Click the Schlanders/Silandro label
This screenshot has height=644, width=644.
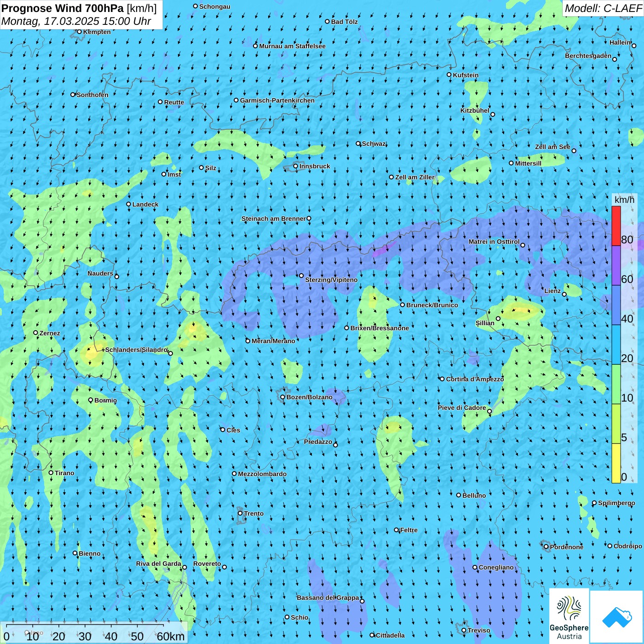pyautogui.click(x=136, y=350)
